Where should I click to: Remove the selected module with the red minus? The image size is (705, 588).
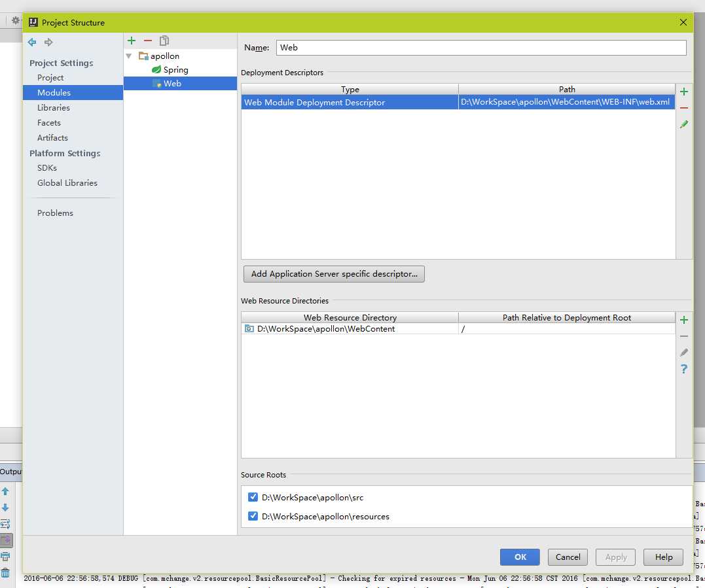point(148,41)
